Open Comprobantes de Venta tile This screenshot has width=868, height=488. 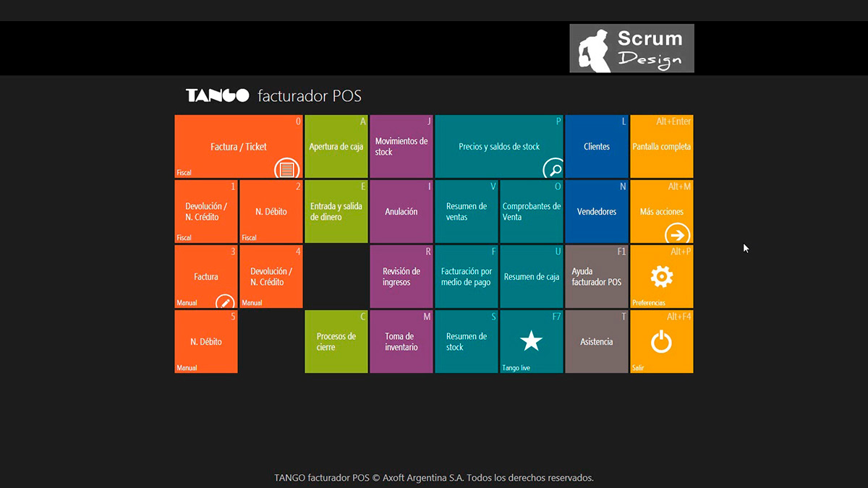(x=532, y=212)
